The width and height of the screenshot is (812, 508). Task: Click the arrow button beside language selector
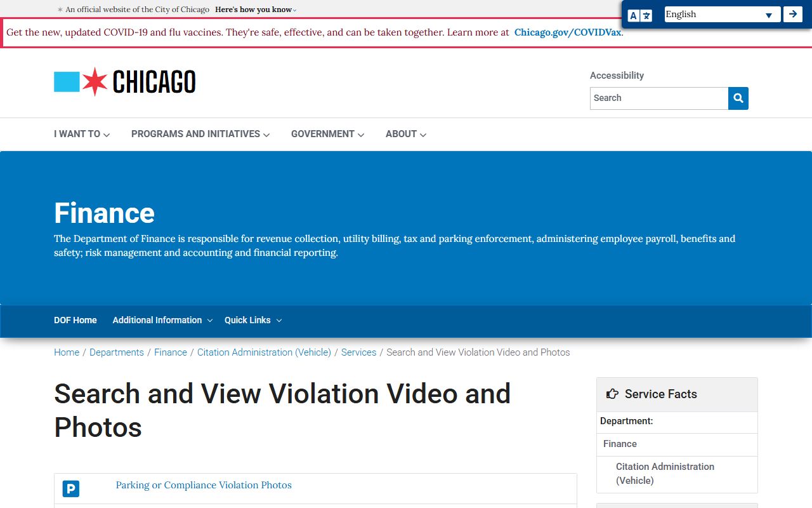tap(793, 14)
